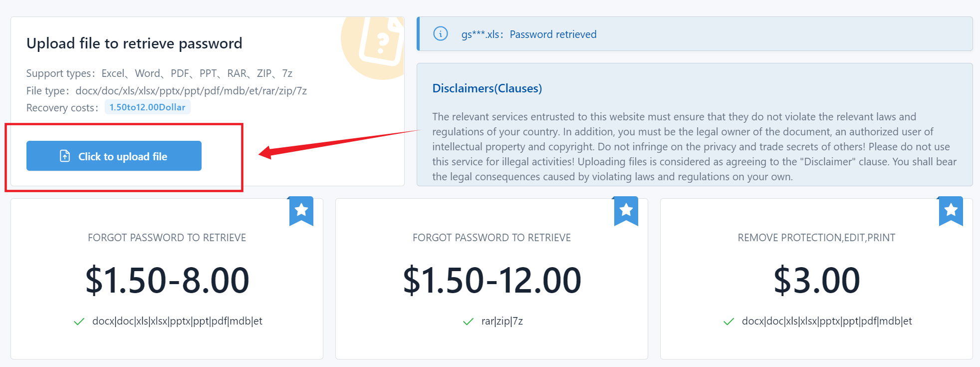Click the disclaimer paragraph text
Viewport: 980px width, 367px height.
694,146
